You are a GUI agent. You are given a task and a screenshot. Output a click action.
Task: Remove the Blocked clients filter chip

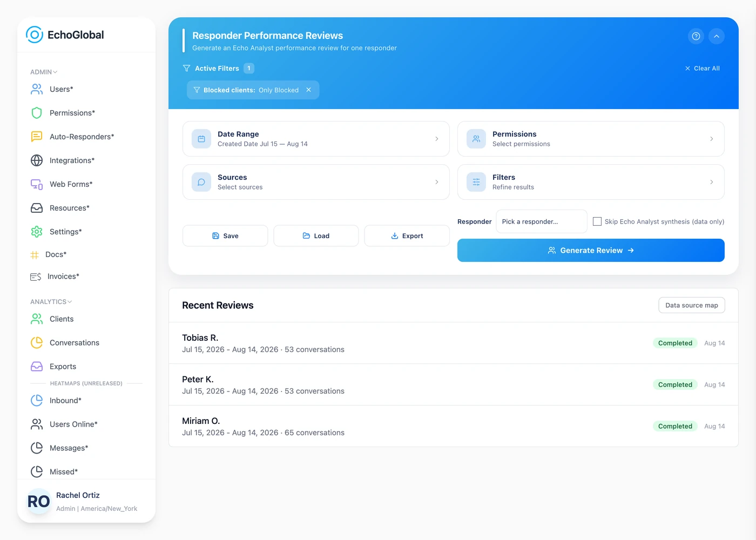(x=308, y=90)
